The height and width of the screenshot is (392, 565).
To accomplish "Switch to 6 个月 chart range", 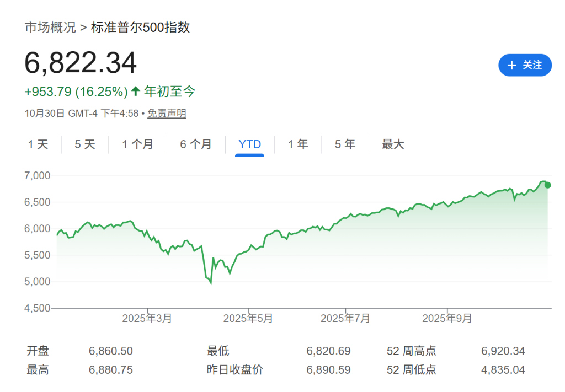I will click(196, 144).
